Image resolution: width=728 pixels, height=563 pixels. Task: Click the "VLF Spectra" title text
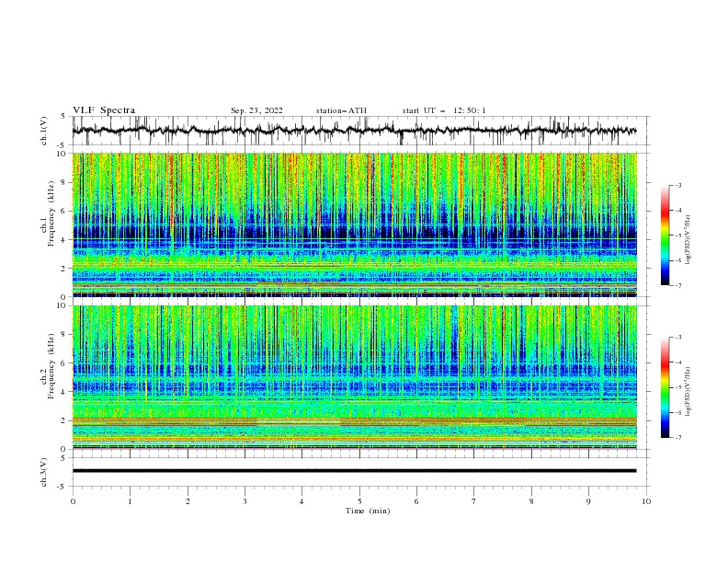pos(104,110)
